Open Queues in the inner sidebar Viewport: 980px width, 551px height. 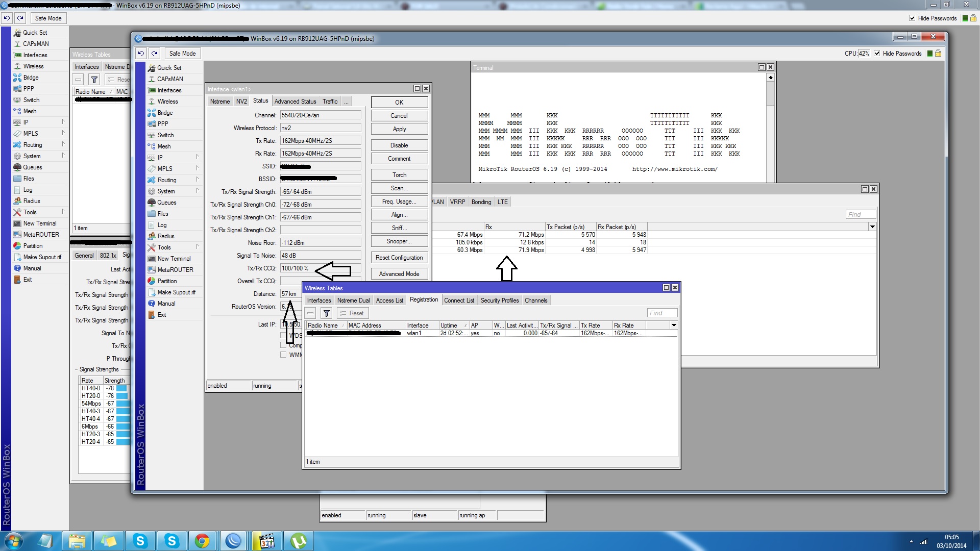click(166, 203)
